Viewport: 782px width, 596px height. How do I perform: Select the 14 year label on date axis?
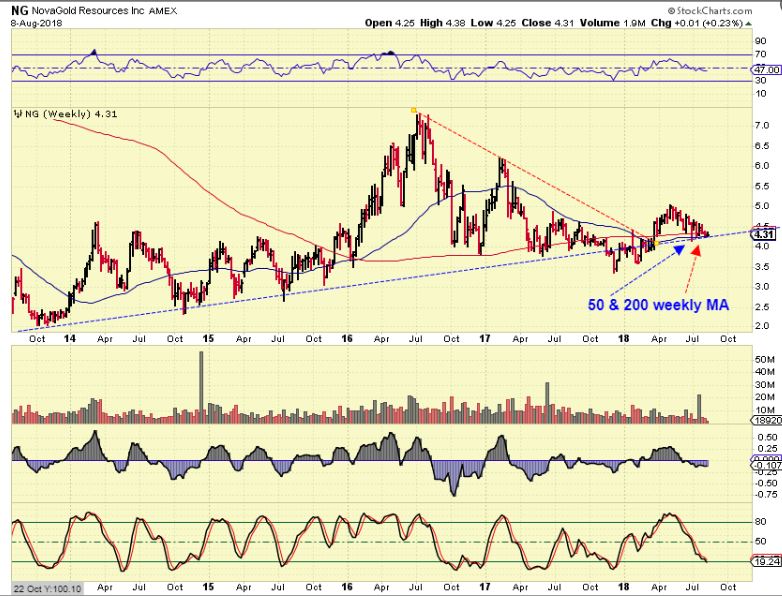(70, 339)
